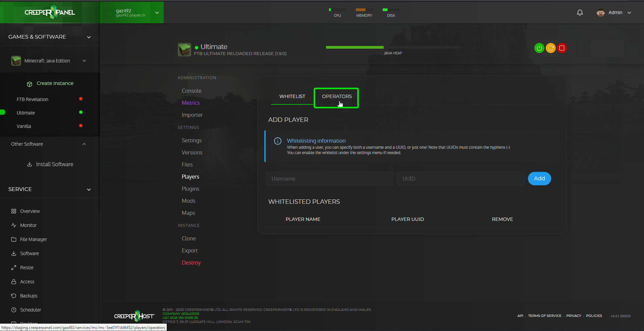Switch to the Operators tab
This screenshot has width=644, height=331.
click(337, 96)
